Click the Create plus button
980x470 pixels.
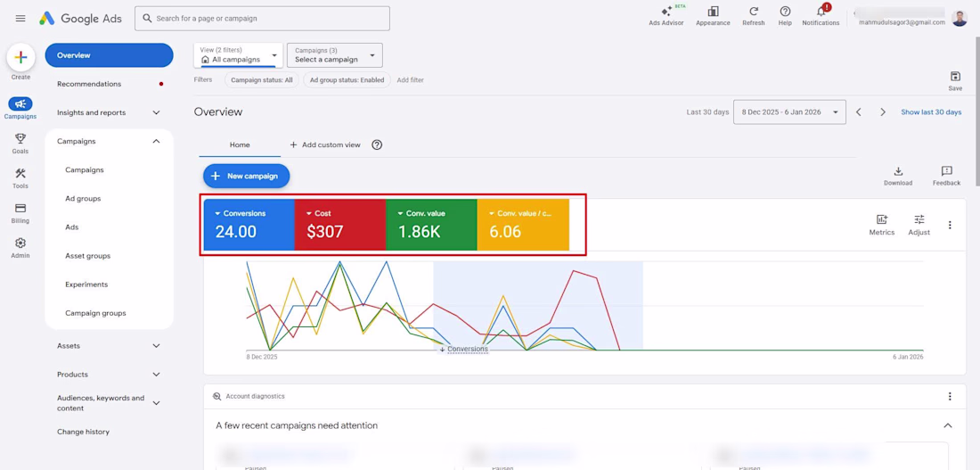[20, 58]
